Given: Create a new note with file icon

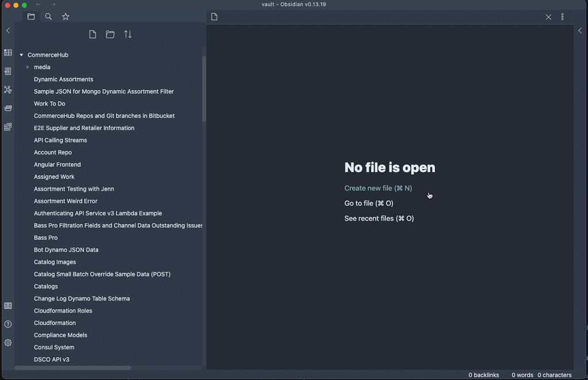Looking at the screenshot, I should point(92,34).
